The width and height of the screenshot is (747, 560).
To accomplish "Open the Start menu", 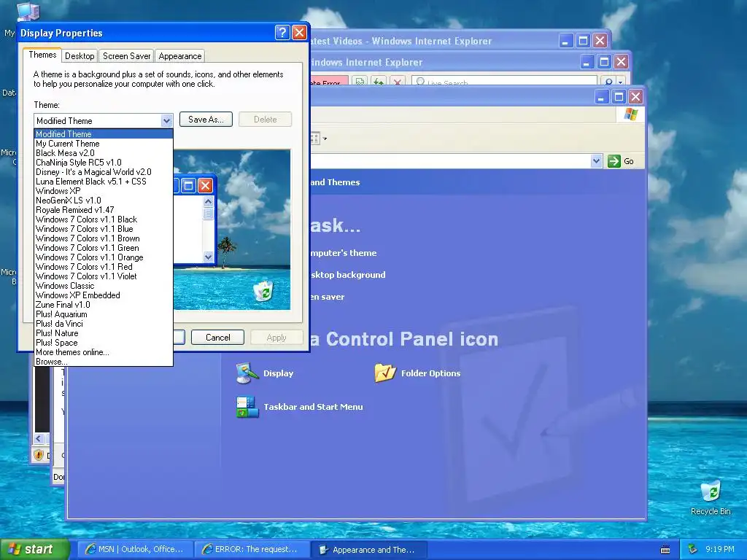I will 35,549.
